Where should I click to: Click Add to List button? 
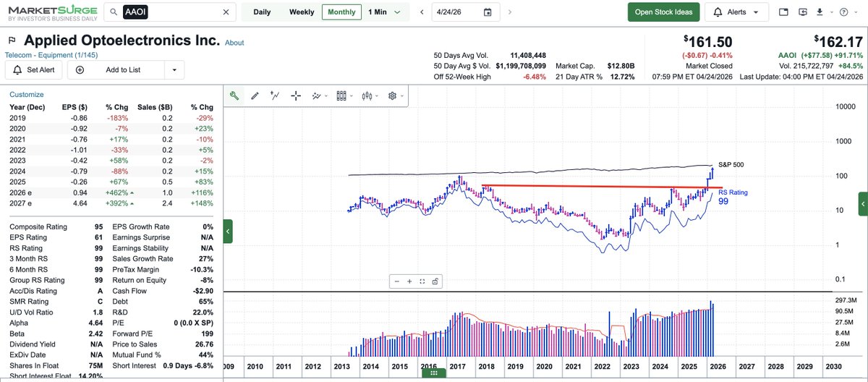116,69
